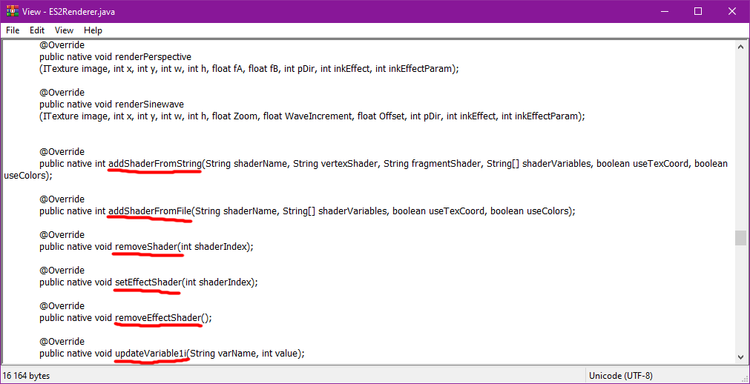750x384 pixels.
Task: Open the File menu
Action: pyautogui.click(x=12, y=31)
